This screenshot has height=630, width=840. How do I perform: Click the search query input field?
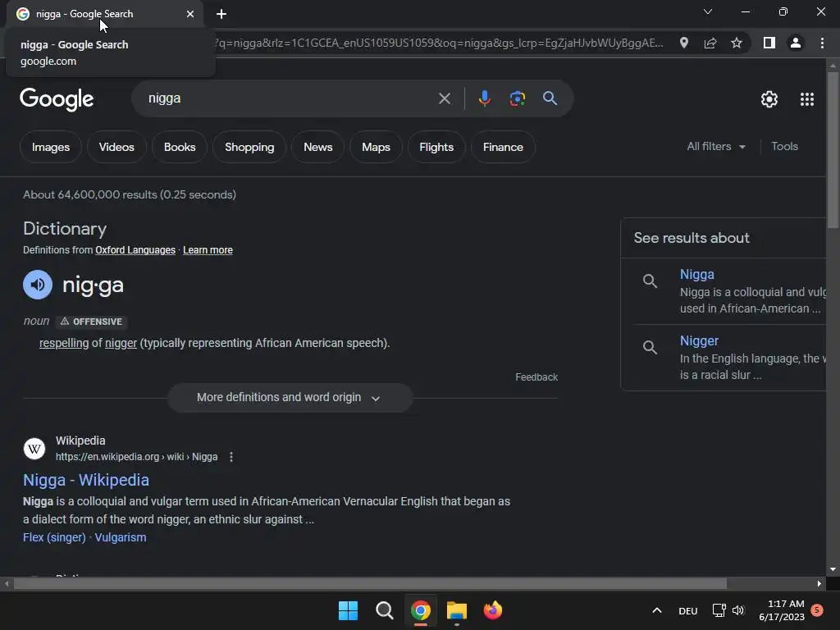tap(290, 98)
